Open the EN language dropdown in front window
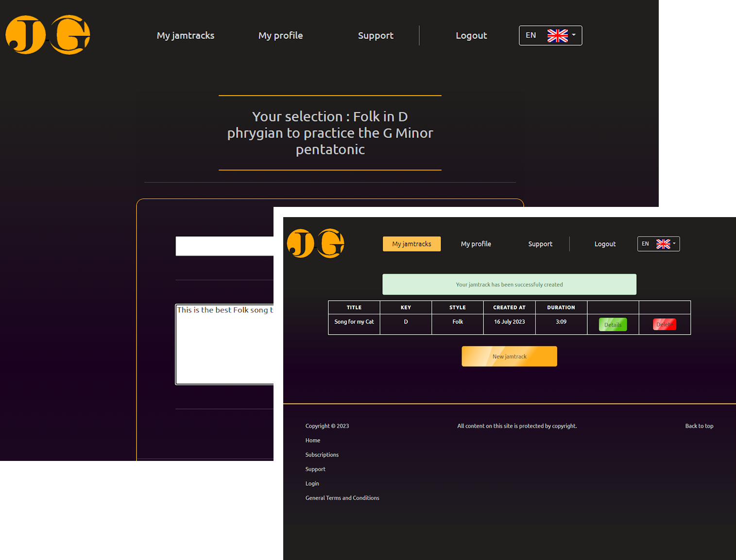Image resolution: width=736 pixels, height=560 pixels. click(x=658, y=244)
